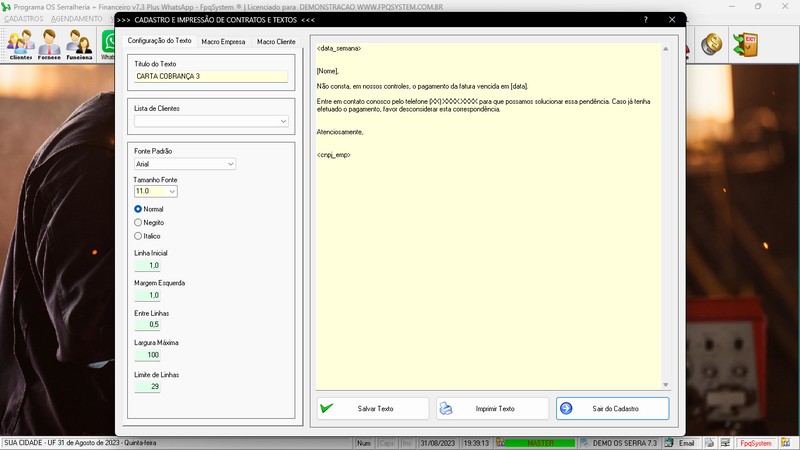Click the green WhatsApp toolbar icon
Viewport: 800px width, 450px height.
click(x=108, y=42)
